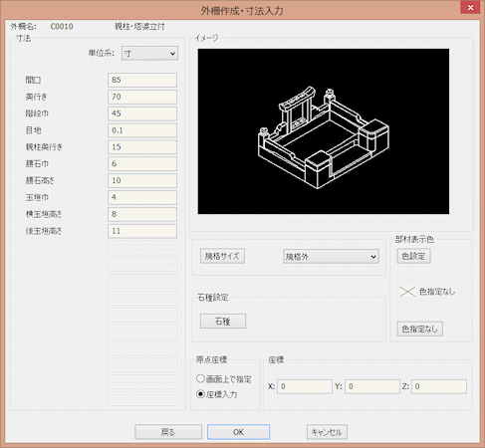Viewport: 485px width, 448px height.
Task: Open 石種 stone type settings
Action: tap(223, 322)
